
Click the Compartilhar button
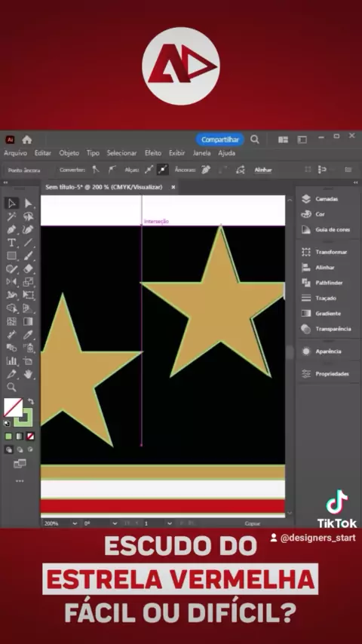[x=219, y=140]
